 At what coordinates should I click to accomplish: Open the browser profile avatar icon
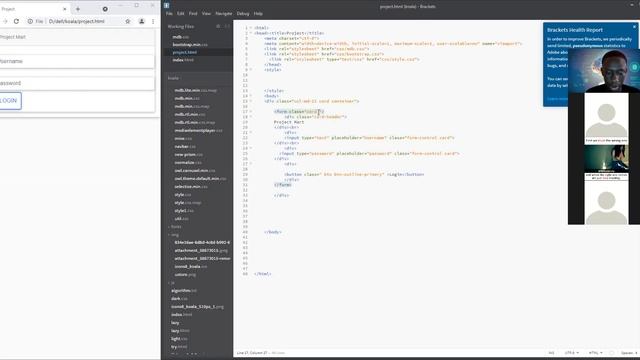point(142,21)
